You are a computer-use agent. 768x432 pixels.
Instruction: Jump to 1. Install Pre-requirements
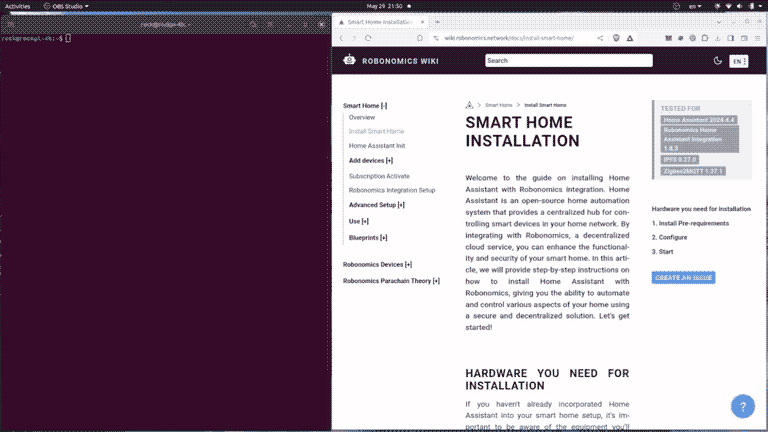click(x=690, y=223)
